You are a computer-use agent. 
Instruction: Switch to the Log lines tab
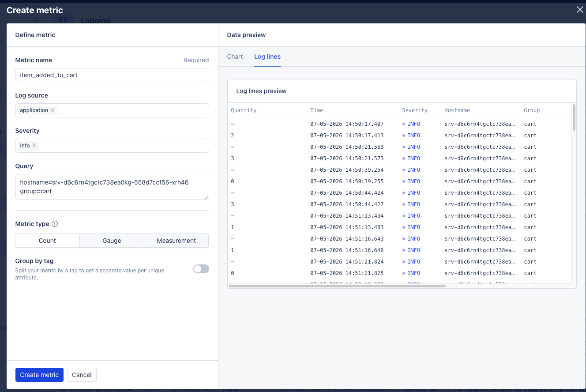pyautogui.click(x=267, y=57)
